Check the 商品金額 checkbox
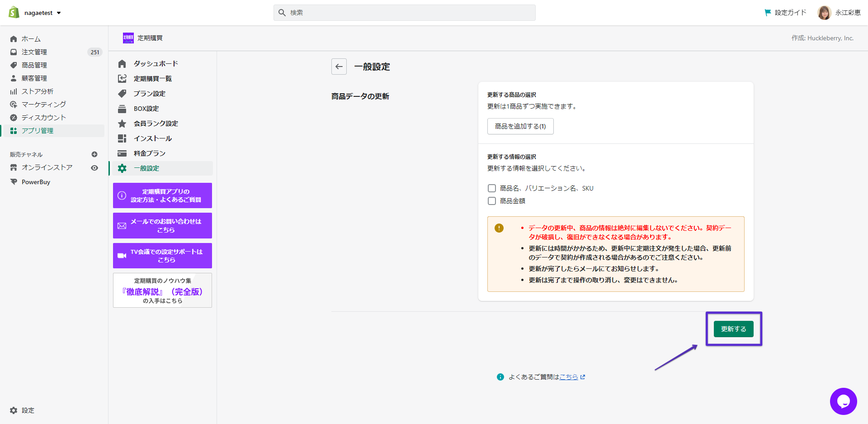This screenshot has width=868, height=424. tap(492, 201)
